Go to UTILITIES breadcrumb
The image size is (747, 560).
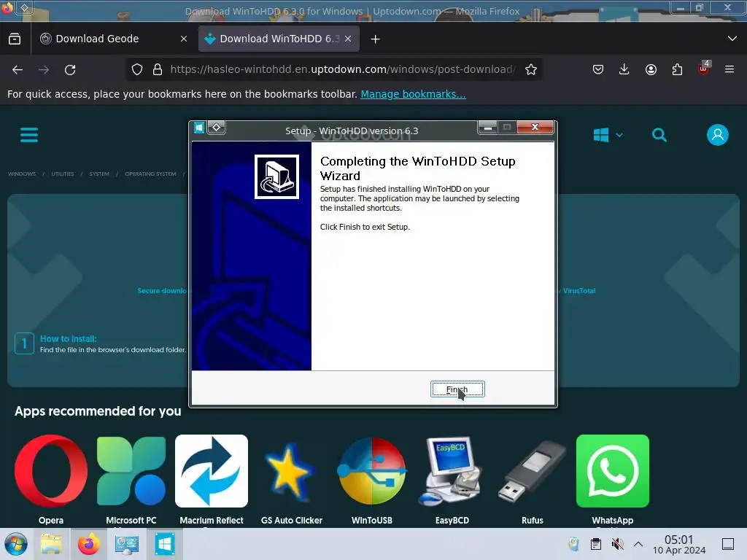click(63, 174)
